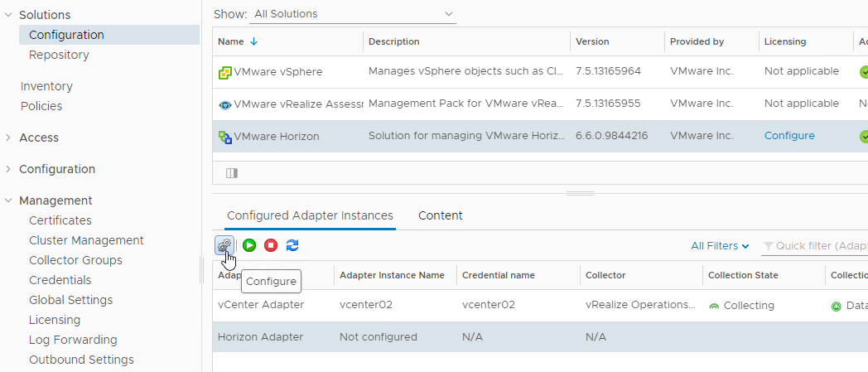Switch to the Content tab

click(x=440, y=215)
